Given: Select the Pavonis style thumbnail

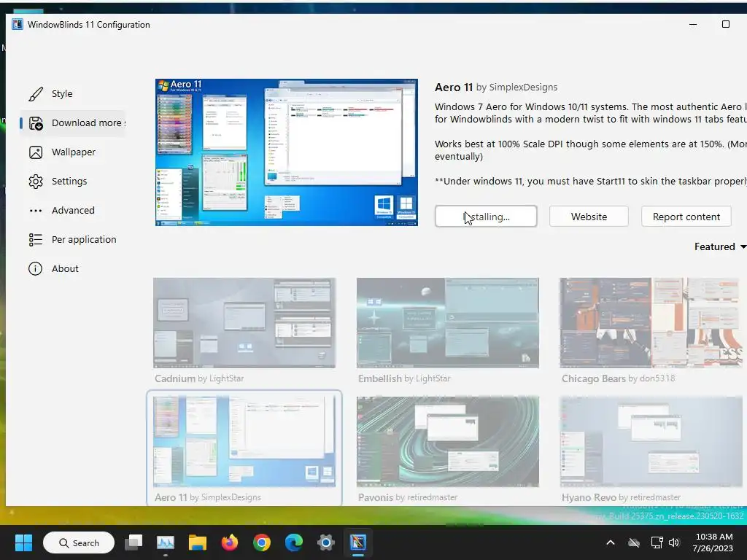Looking at the screenshot, I should (448, 441).
